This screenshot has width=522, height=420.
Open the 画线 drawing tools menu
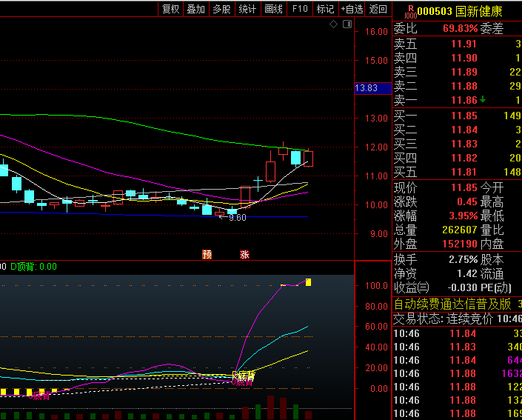pyautogui.click(x=274, y=9)
